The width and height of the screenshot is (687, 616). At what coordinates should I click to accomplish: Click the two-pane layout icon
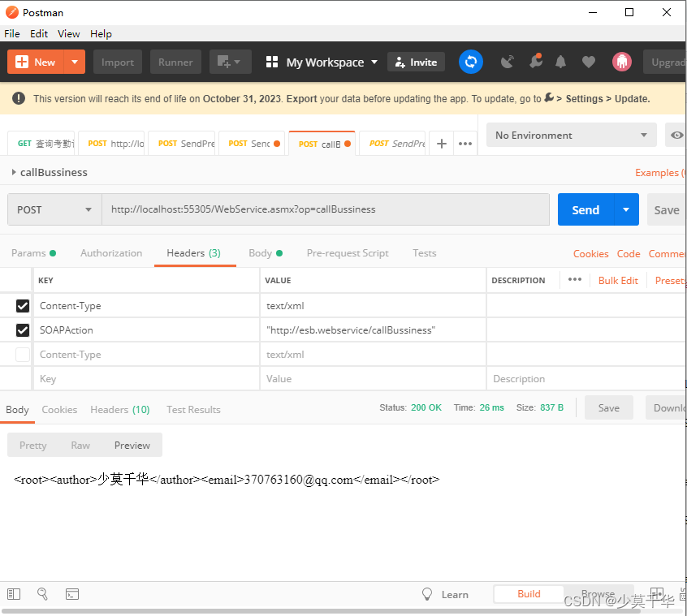coord(657,593)
